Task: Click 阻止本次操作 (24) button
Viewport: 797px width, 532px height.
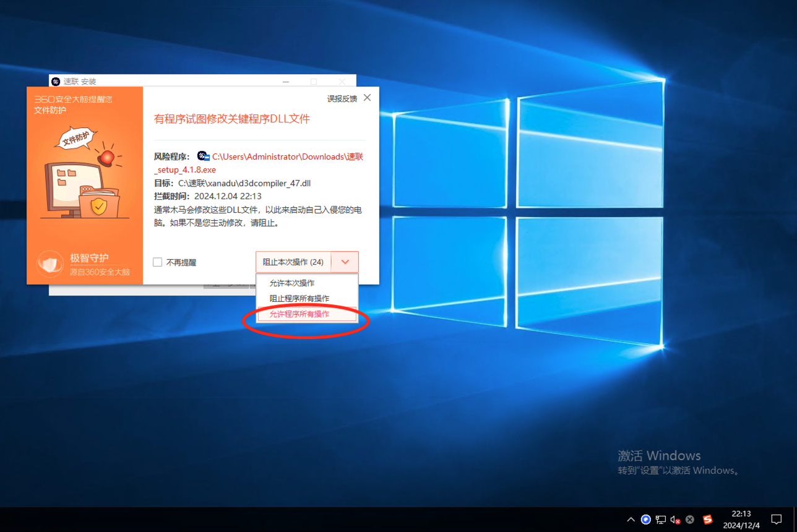Action: tap(293, 262)
